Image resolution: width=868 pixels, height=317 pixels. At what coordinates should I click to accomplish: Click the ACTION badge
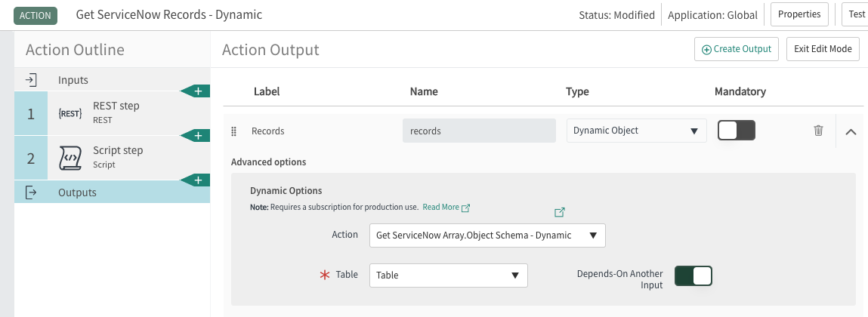pyautogui.click(x=36, y=15)
